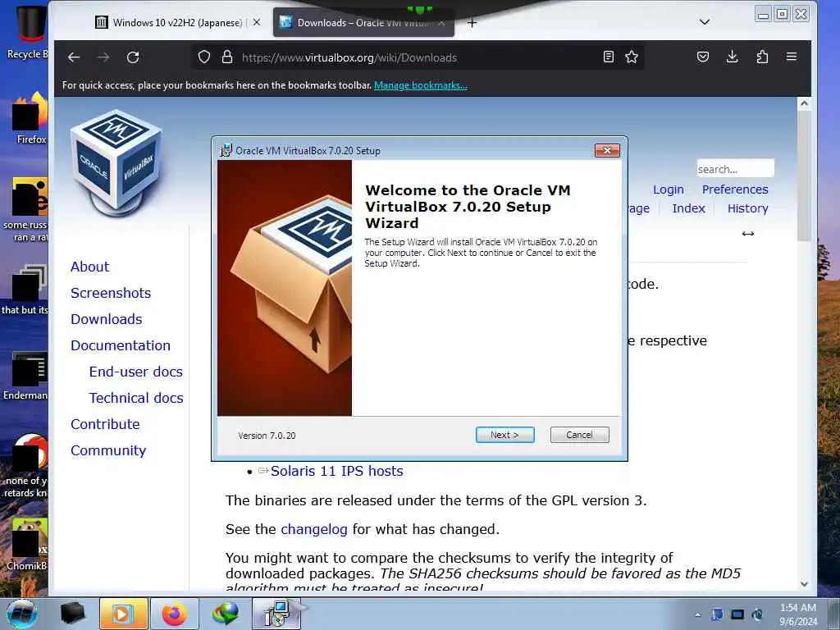
Task: Expand the list all tabs dropdown
Action: tap(705, 22)
